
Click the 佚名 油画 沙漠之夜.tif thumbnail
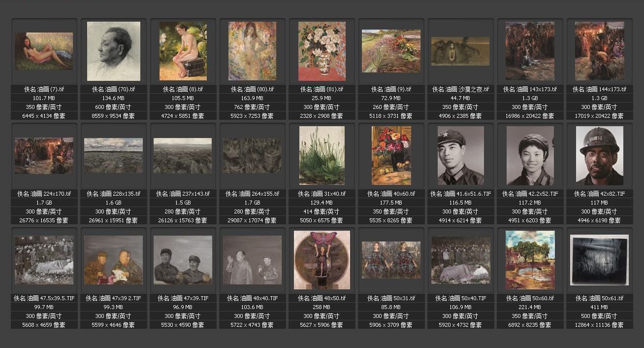tap(460, 51)
